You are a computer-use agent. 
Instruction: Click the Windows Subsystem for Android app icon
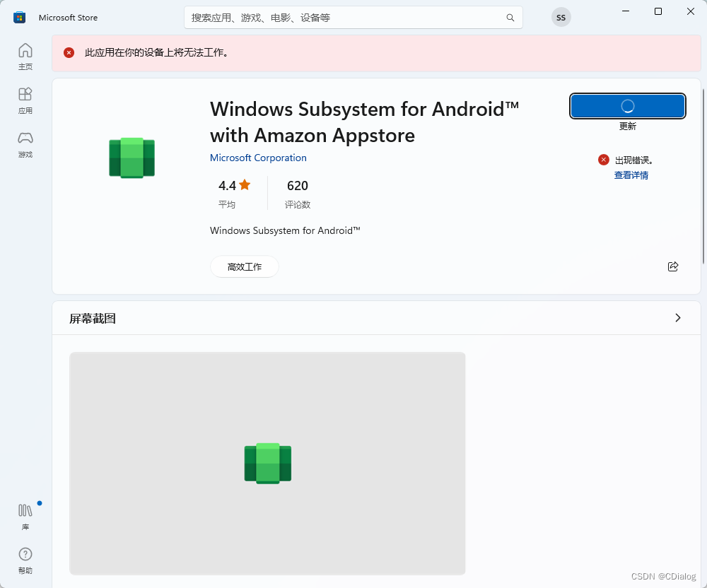pos(132,158)
